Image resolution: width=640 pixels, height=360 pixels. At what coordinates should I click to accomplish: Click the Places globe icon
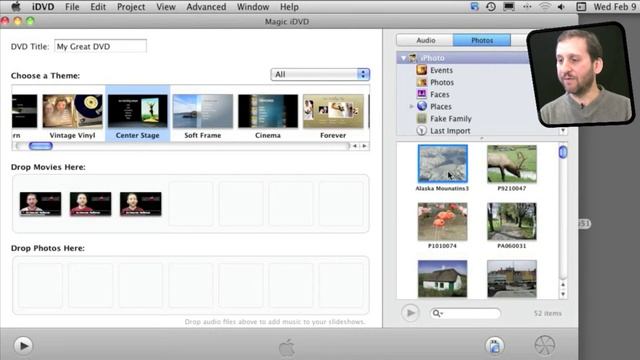coord(422,106)
